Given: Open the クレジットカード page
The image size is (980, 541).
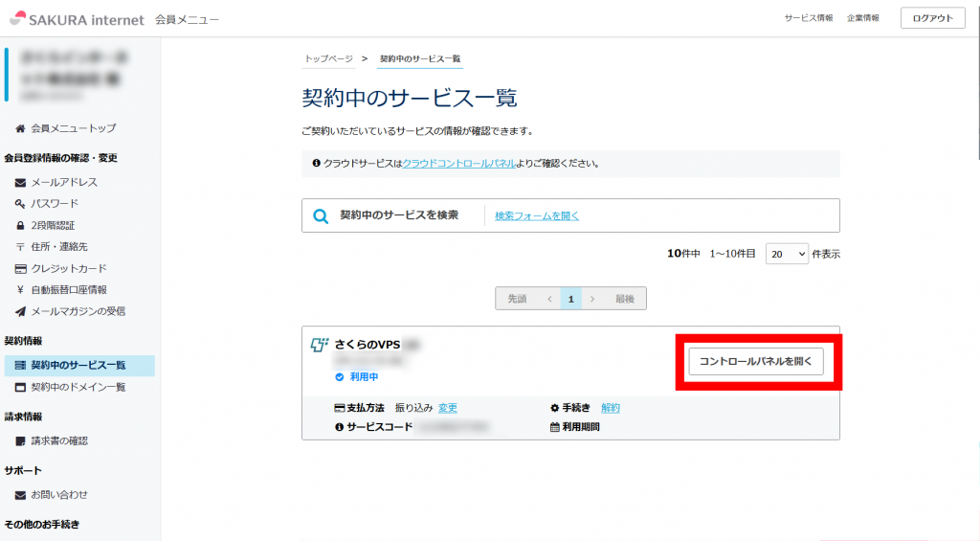Looking at the screenshot, I should pos(69,268).
